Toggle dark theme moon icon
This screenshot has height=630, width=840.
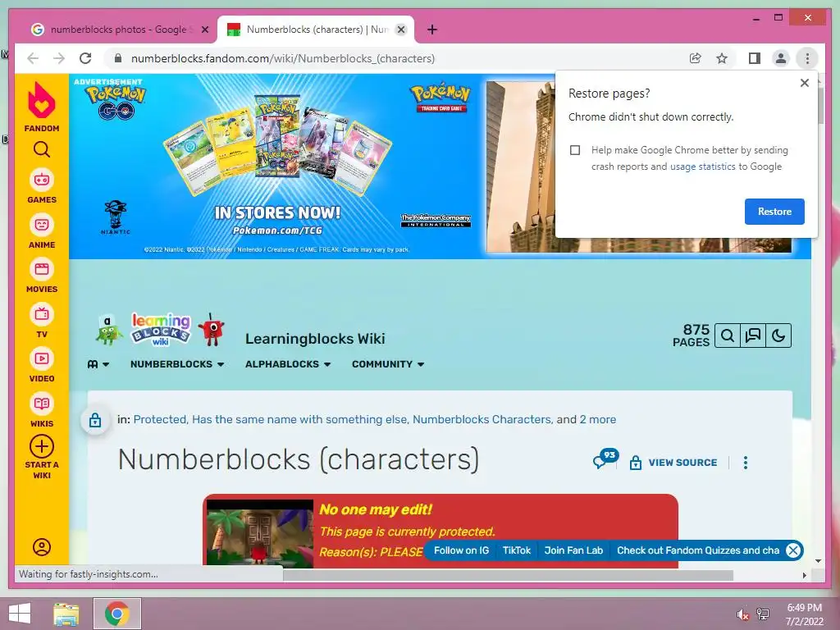pyautogui.click(x=778, y=336)
